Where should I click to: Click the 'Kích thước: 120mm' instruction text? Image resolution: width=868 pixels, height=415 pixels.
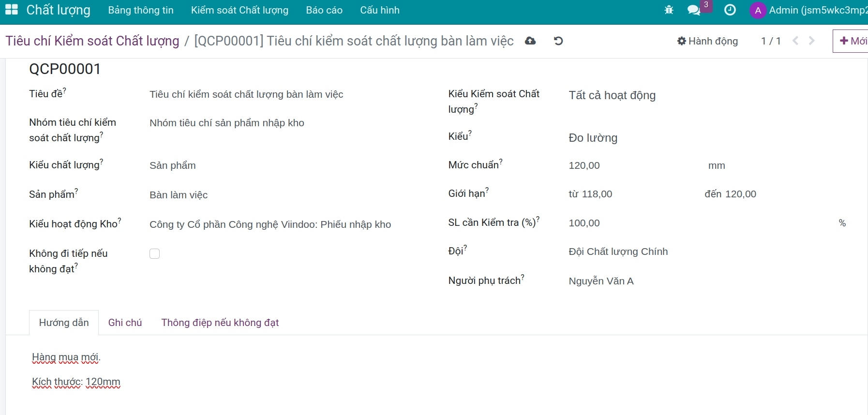click(76, 382)
